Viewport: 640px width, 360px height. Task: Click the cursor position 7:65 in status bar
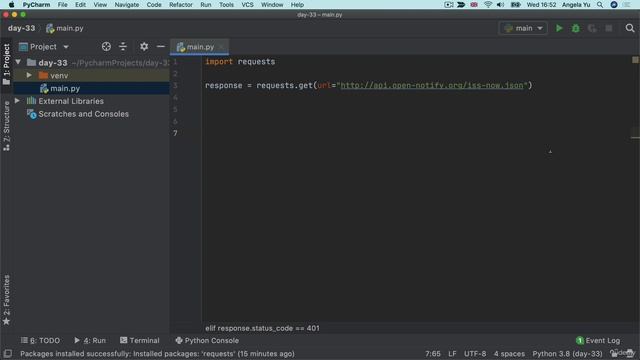tap(433, 354)
